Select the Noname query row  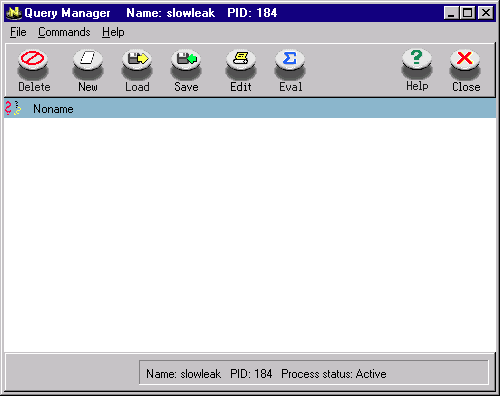(x=250, y=108)
